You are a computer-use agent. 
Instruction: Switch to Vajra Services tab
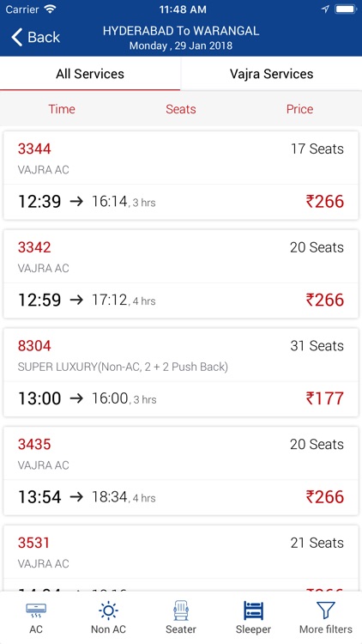point(271,74)
